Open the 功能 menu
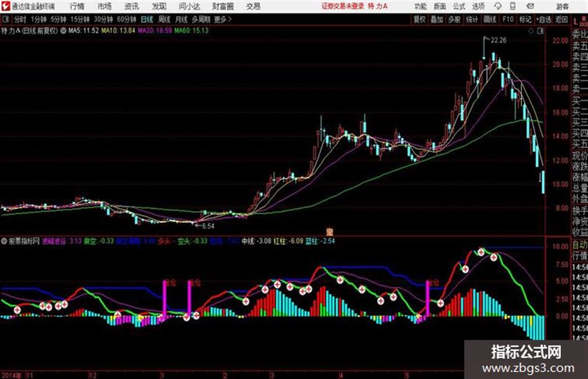The width and height of the screenshot is (588, 379). 421,6
